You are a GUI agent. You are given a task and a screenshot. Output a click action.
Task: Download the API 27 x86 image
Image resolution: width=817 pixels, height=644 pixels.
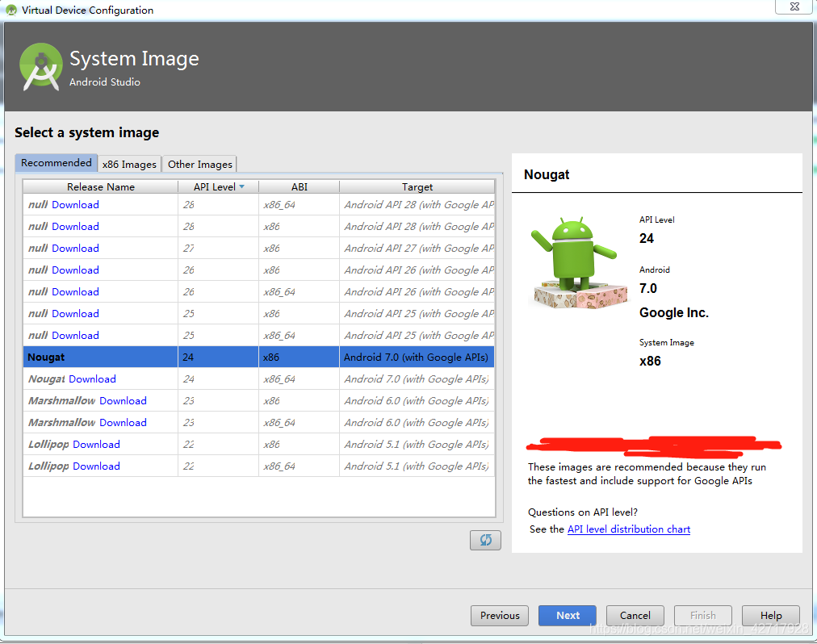point(76,249)
